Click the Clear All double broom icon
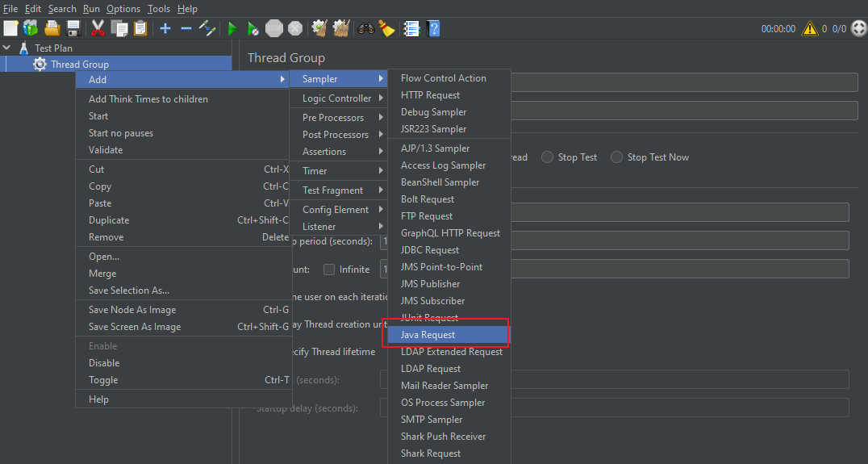 (x=341, y=28)
